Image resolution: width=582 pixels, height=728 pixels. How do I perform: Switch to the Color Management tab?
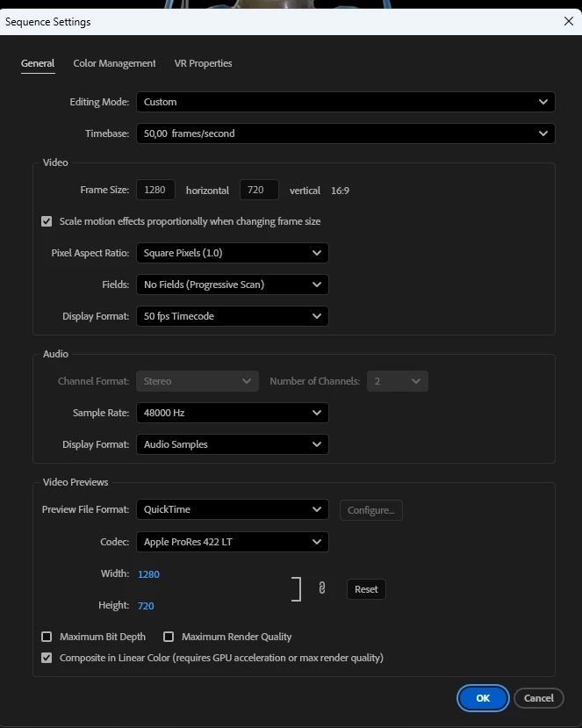click(114, 63)
